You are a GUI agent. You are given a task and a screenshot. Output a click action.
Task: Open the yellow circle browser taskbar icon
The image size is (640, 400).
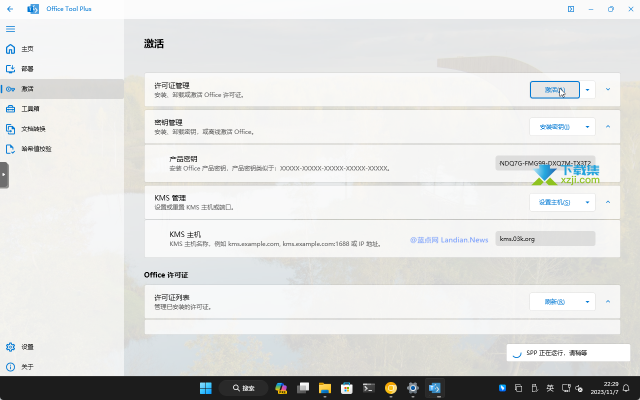[391, 388]
